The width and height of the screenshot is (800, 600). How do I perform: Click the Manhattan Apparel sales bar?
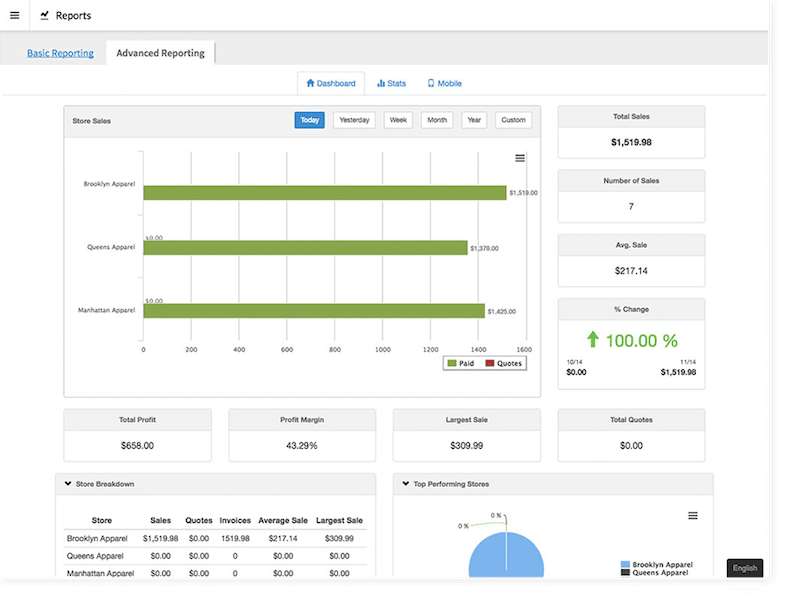pos(314,311)
